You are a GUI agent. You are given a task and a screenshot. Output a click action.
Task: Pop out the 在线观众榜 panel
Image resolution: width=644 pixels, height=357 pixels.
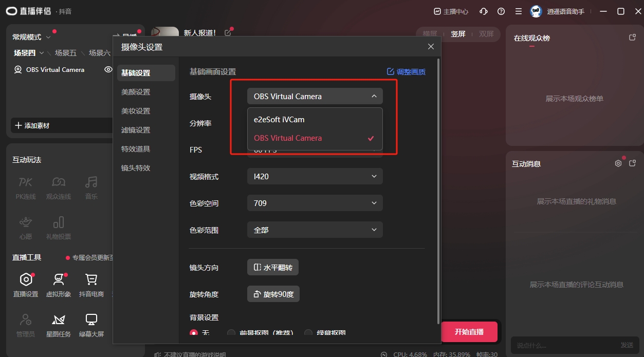pyautogui.click(x=633, y=37)
